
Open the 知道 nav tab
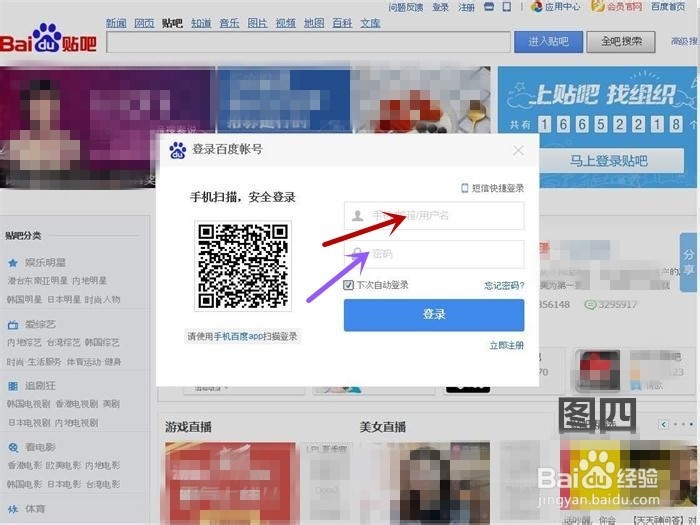coord(201,23)
